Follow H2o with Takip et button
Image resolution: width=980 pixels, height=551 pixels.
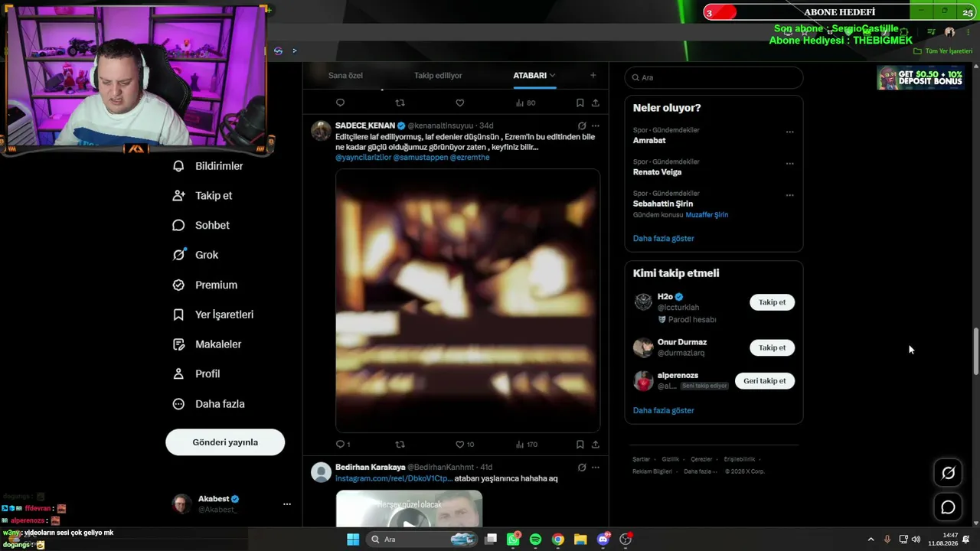(772, 302)
